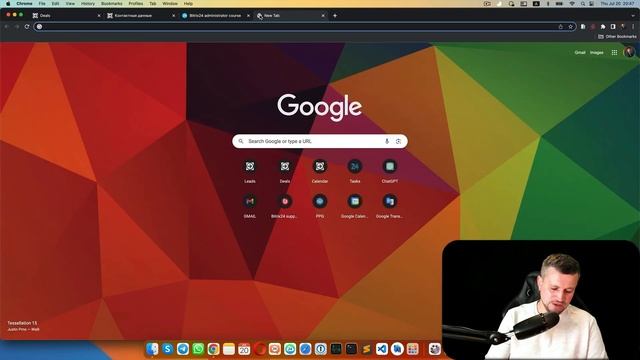
Task: Open the History menu
Action: coord(88,3)
